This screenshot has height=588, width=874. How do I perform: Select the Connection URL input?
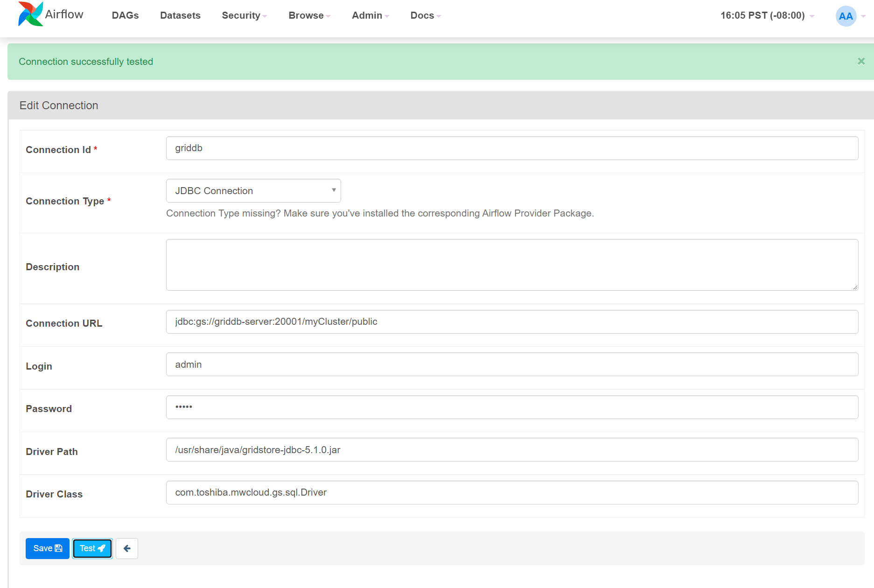tap(512, 322)
